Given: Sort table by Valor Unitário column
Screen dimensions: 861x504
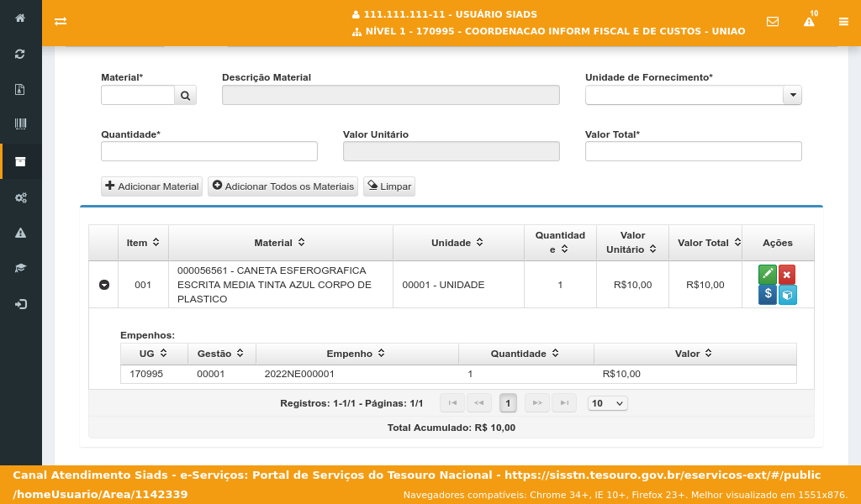Looking at the screenshot, I should click(x=632, y=243).
